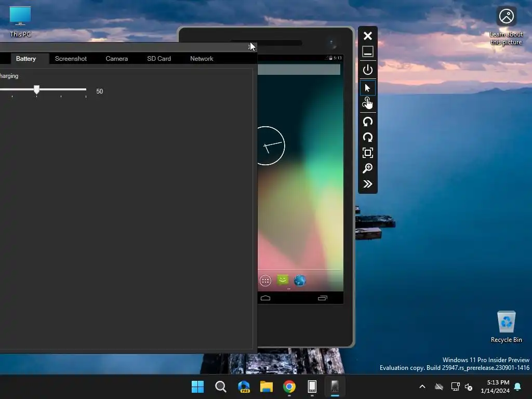
Task: Click the battery value 50 text
Action: pyautogui.click(x=99, y=91)
